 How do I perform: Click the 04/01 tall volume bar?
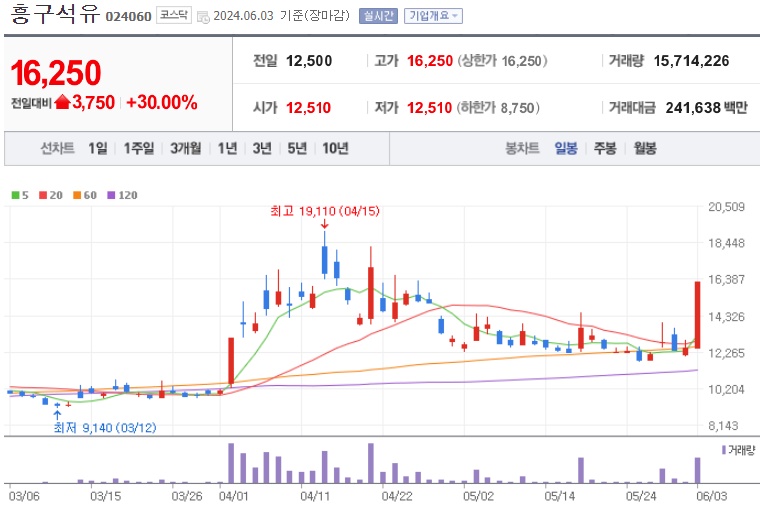click(231, 463)
